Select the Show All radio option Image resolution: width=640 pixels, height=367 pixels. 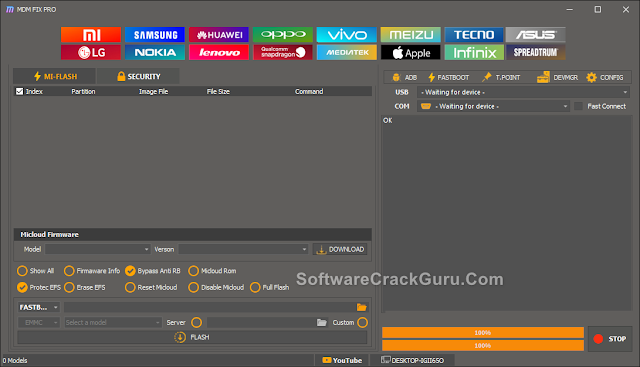click(35, 271)
